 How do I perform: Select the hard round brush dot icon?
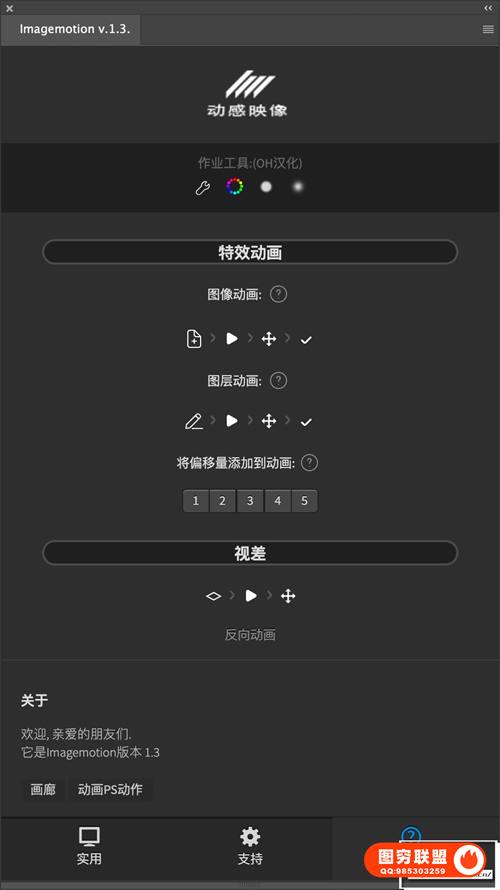tap(266, 187)
